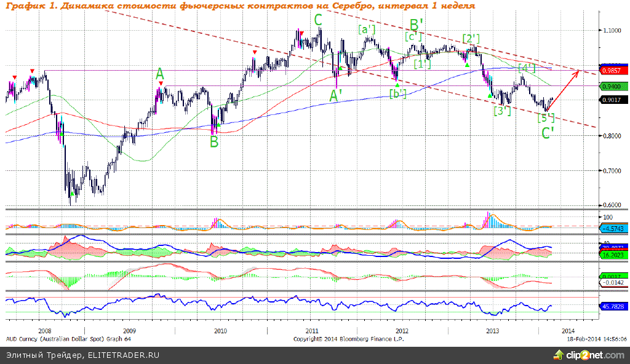This screenshot has height=364, width=630.
Task: Select the [3'] sub-wave marker
Action: coord(502,111)
